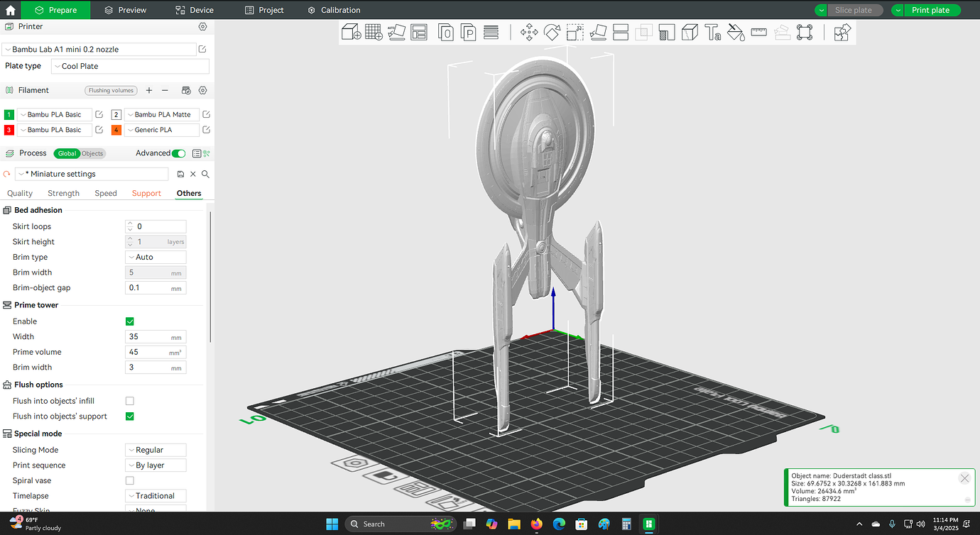The image size is (980, 535).
Task: Click filament 4 orange color swatch
Action: (116, 130)
